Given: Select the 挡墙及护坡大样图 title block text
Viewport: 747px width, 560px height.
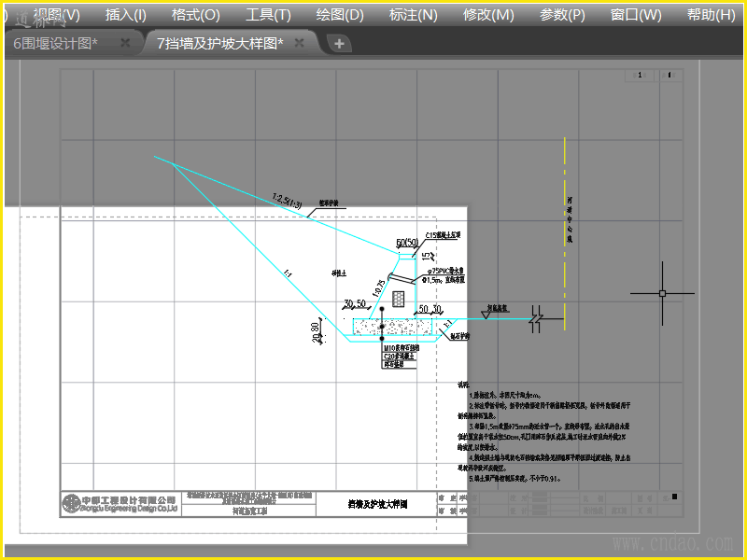Looking at the screenshot, I should (x=377, y=504).
